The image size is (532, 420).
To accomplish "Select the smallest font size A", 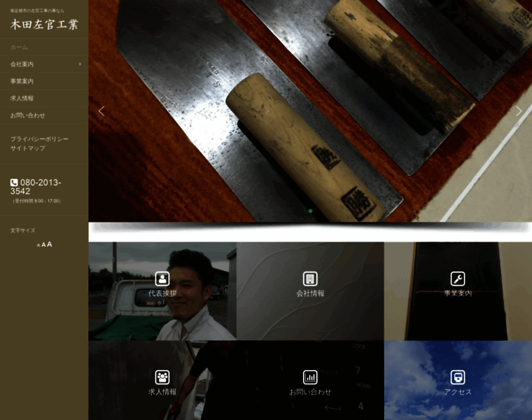I will coord(38,245).
